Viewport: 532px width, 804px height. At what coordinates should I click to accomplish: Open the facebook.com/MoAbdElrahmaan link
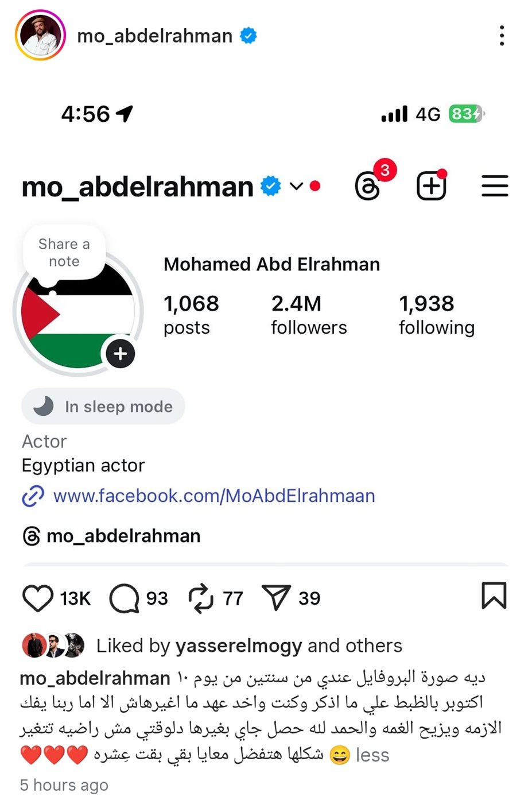213,496
